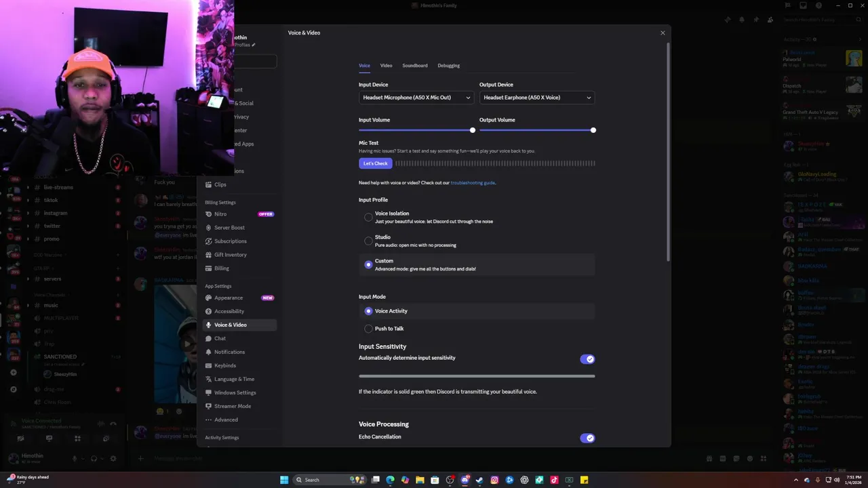
Task: Switch to the Video tab
Action: (386, 66)
